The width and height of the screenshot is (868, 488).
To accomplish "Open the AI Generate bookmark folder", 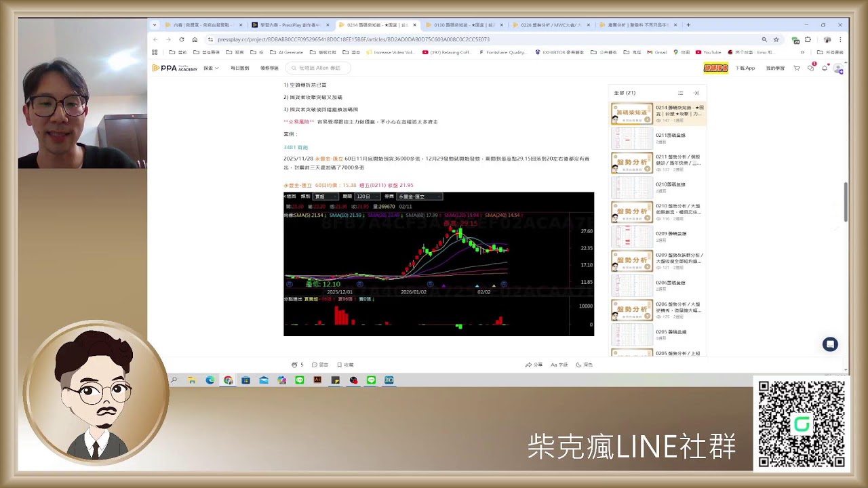I will (x=287, y=52).
